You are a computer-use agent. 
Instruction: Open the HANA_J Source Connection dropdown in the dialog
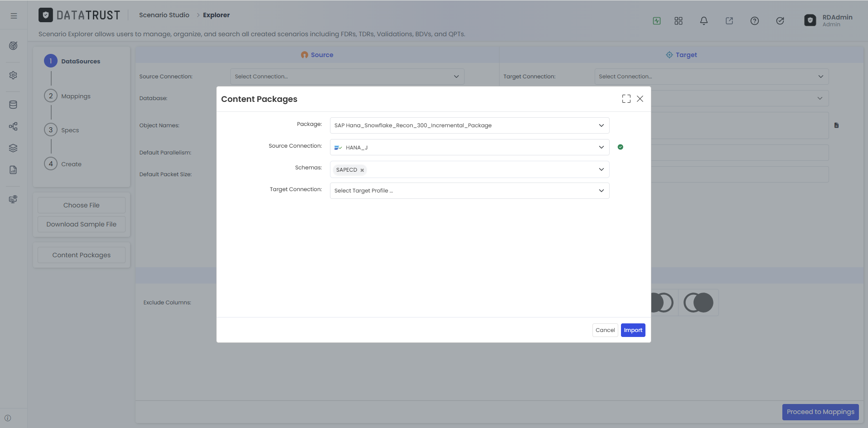470,147
